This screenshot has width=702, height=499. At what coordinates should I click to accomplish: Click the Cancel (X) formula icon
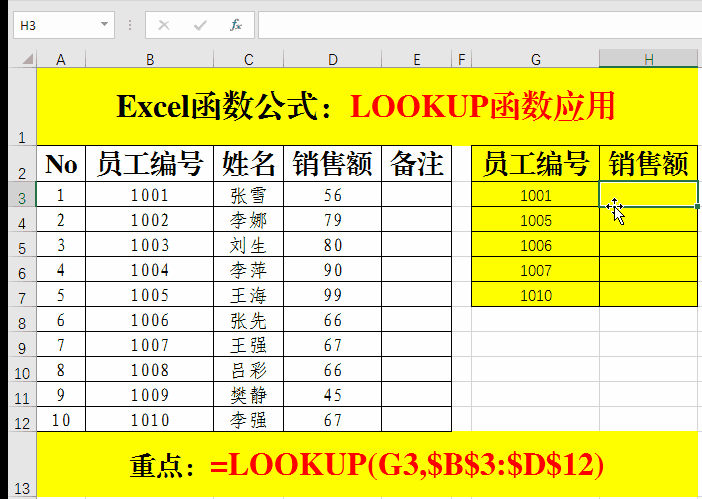164,24
